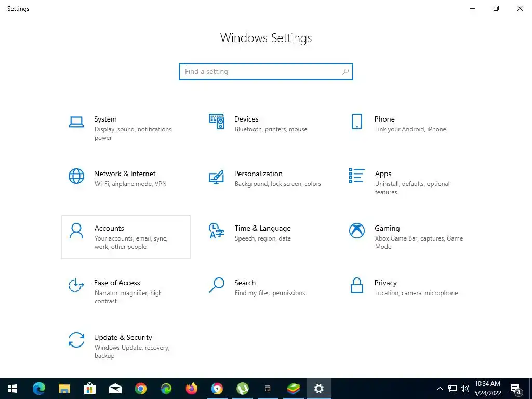Open the Calculator taskbar icon

click(x=268, y=389)
